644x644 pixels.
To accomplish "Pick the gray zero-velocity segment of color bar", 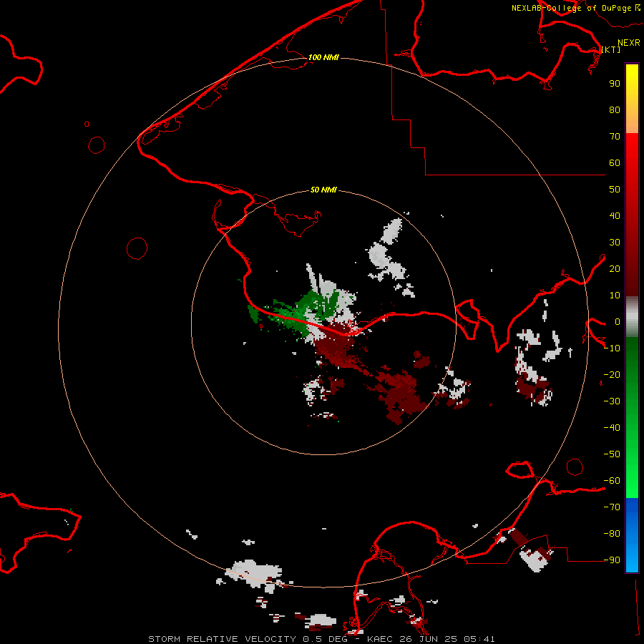I will 632,317.
